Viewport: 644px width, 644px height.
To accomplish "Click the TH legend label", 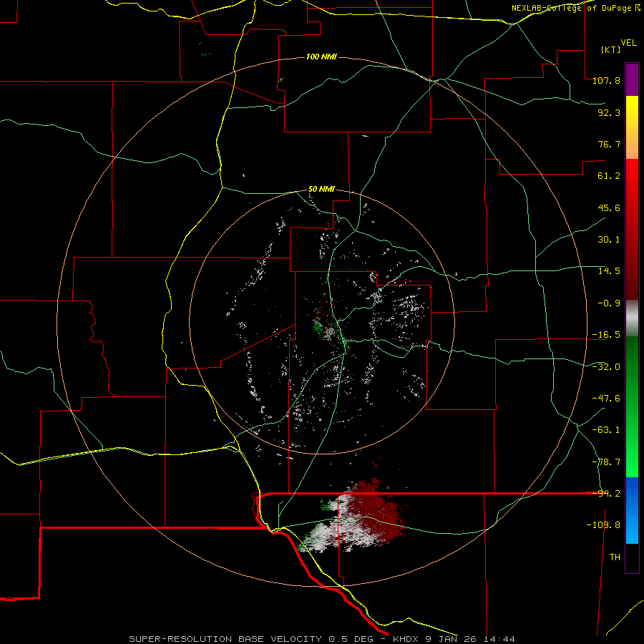I will click(615, 557).
